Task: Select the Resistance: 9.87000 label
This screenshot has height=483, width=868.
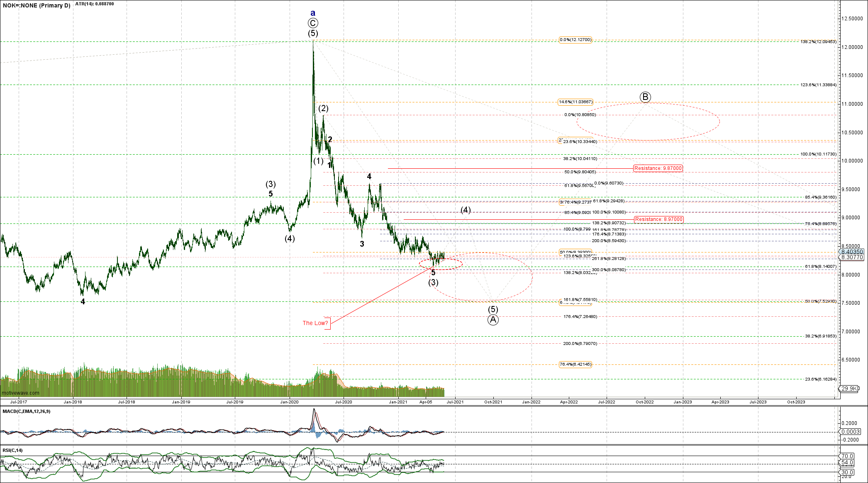Action: coord(658,168)
